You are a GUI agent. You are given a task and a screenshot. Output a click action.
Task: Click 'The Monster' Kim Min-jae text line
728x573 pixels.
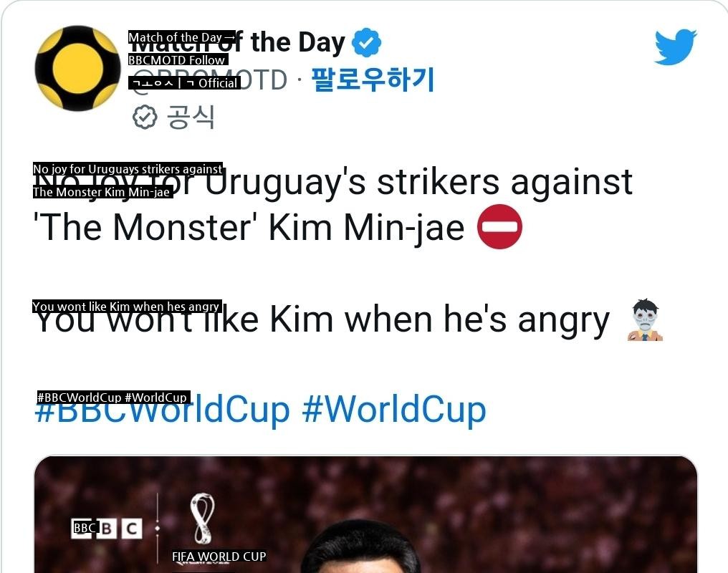click(x=249, y=227)
